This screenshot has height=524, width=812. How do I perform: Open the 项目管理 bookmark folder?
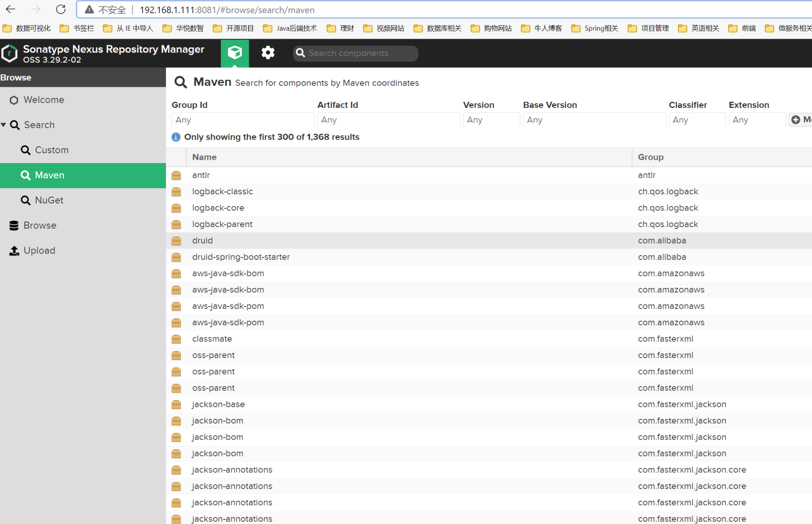pos(648,28)
